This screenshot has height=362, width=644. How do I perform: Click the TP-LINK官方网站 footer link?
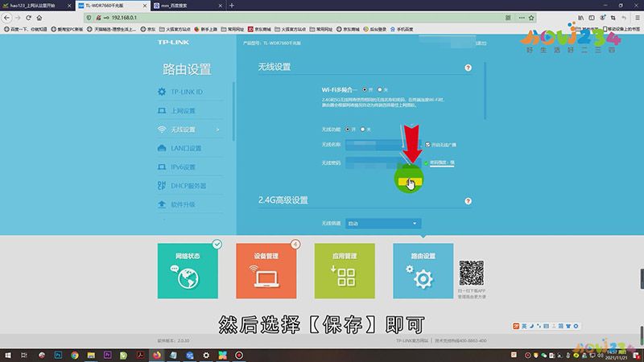tap(412, 340)
